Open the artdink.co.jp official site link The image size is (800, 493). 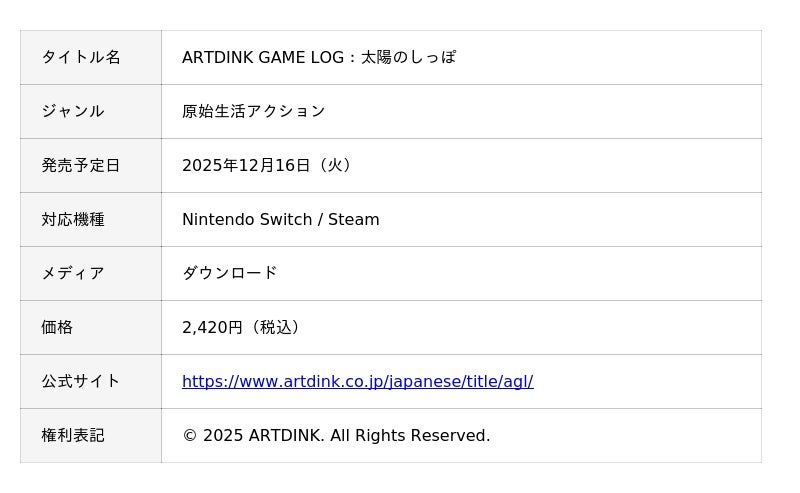click(x=357, y=381)
